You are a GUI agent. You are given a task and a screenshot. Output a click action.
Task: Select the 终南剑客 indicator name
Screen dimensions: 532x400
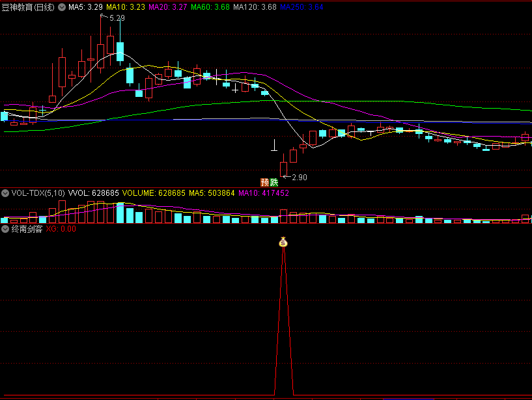click(x=27, y=229)
